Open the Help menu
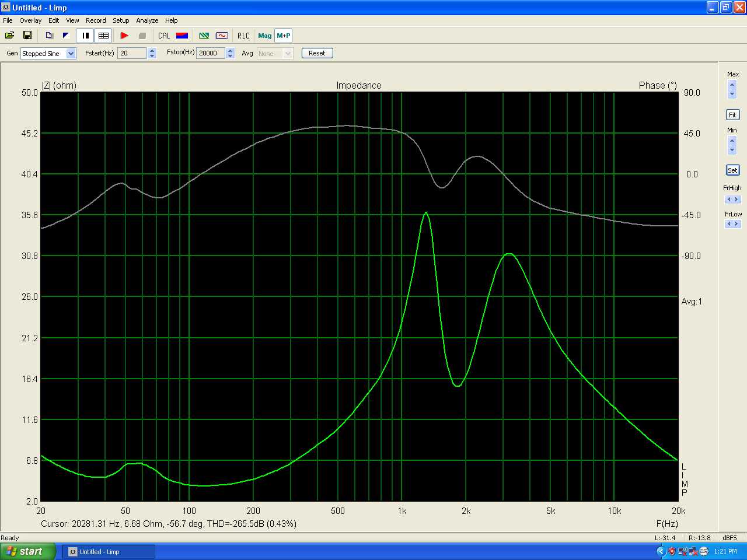Image resolution: width=747 pixels, height=560 pixels. 171,20
